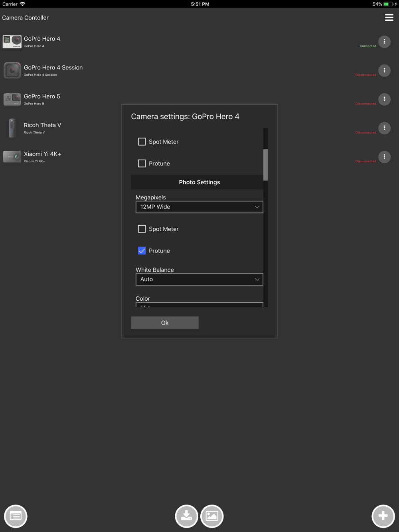Open options menu for GoPro Hero 4

[384, 41]
